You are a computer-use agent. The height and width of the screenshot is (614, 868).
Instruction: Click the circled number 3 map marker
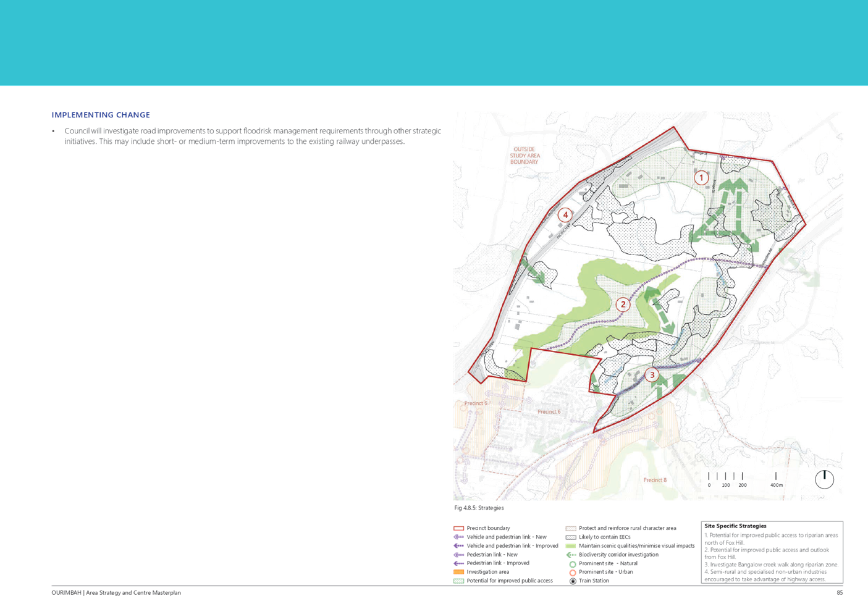(x=652, y=375)
